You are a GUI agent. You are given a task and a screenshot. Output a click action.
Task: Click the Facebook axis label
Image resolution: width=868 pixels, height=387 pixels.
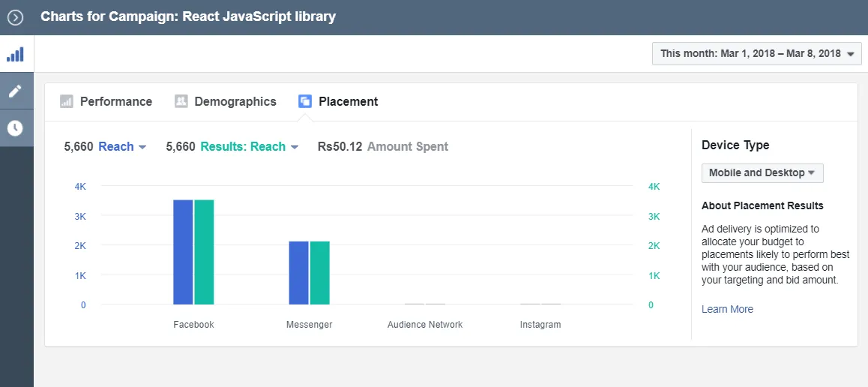[193, 325]
